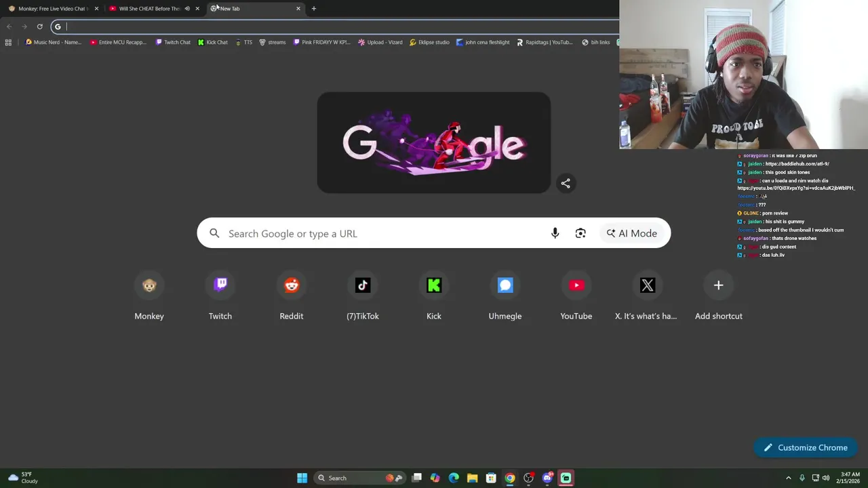Click the browser forward arrow

[24, 26]
